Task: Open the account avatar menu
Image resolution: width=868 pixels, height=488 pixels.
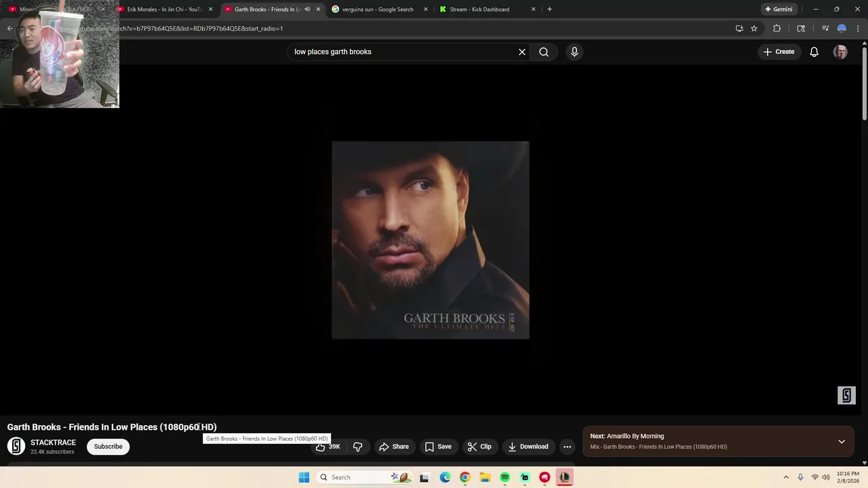Action: tap(840, 52)
